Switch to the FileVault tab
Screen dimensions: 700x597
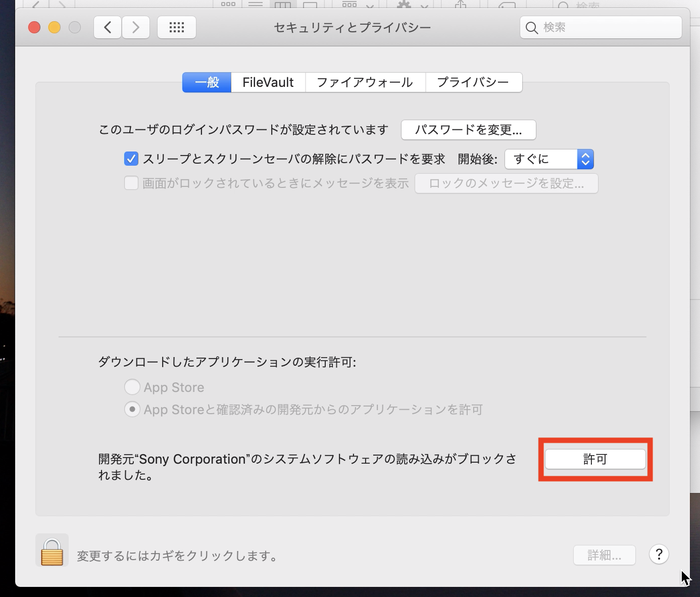(268, 82)
